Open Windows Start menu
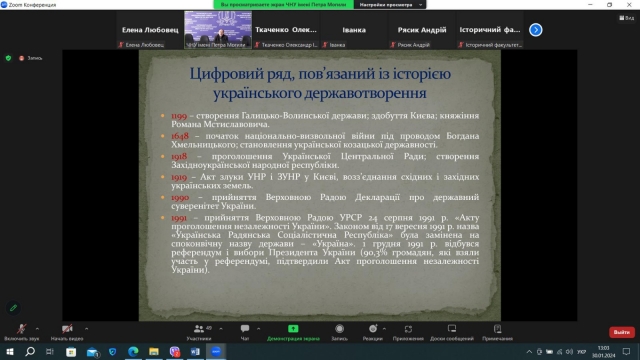 pos(9,351)
